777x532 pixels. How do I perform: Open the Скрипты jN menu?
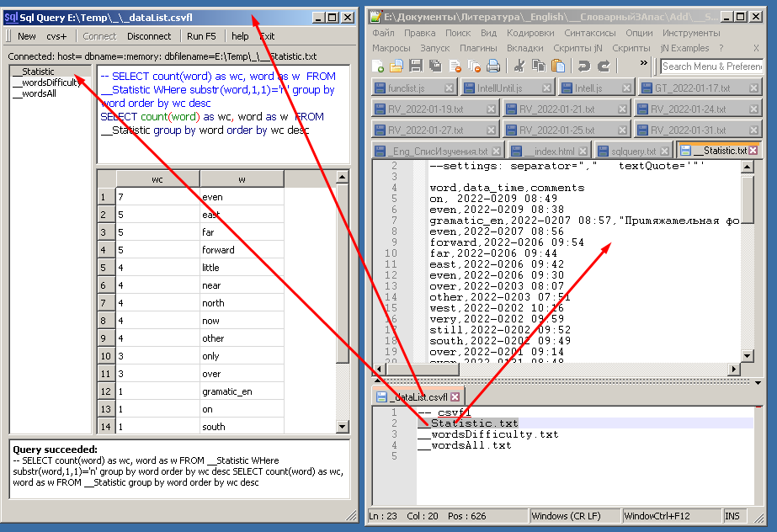click(577, 48)
